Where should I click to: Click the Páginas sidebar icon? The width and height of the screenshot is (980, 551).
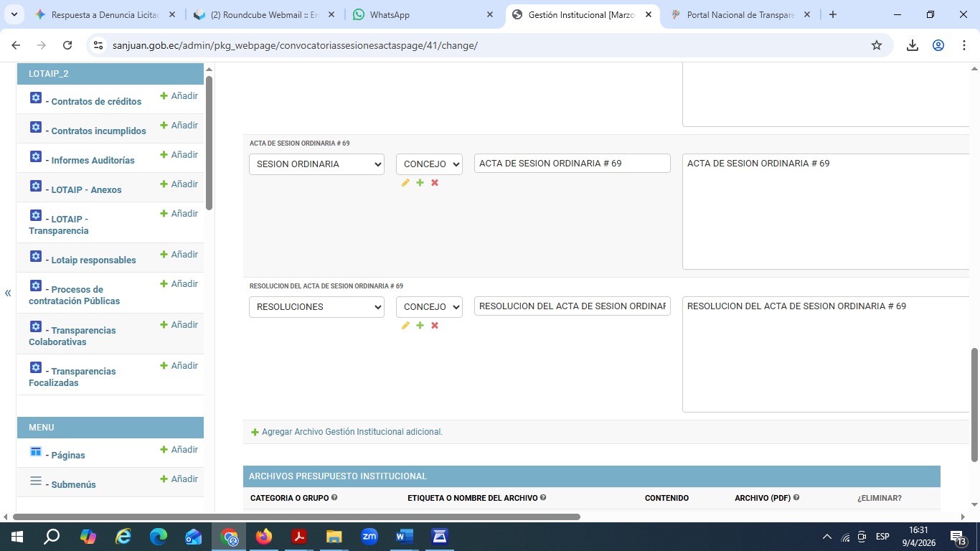click(x=36, y=451)
